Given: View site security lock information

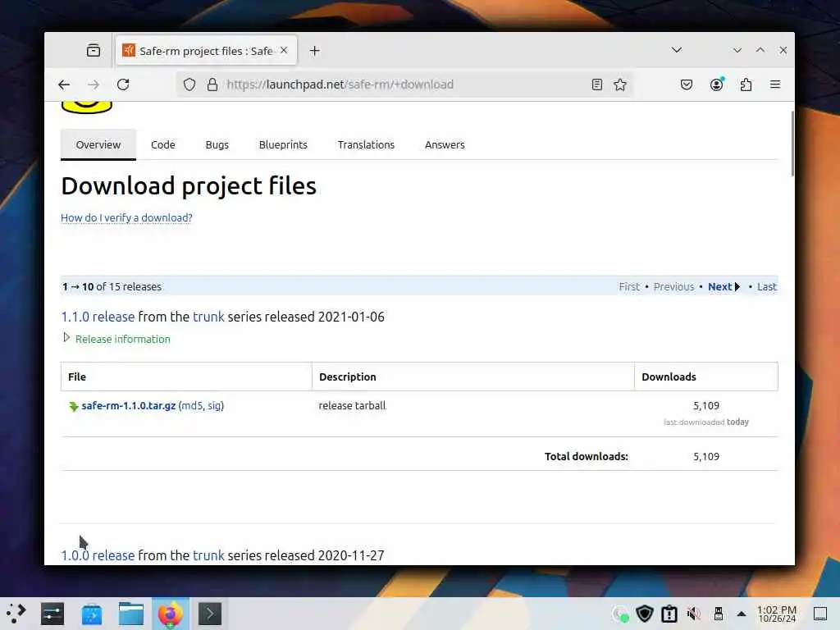Looking at the screenshot, I should pyautogui.click(x=212, y=84).
